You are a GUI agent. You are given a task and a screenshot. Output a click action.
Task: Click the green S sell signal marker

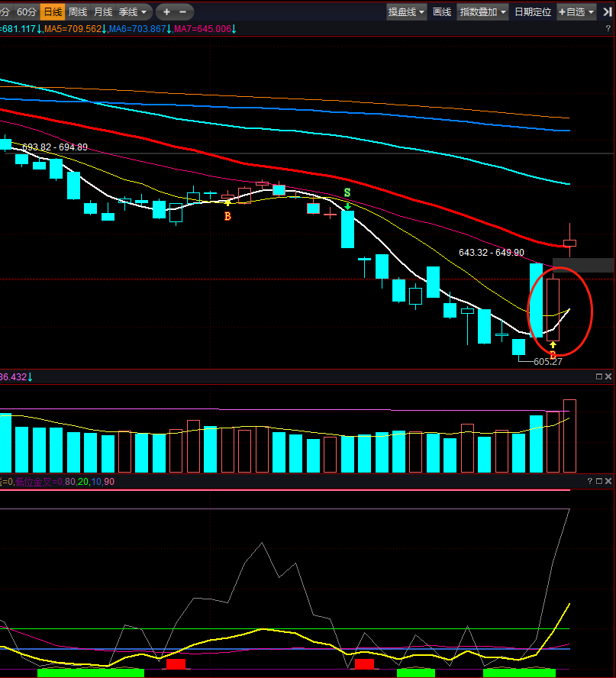coord(347,193)
